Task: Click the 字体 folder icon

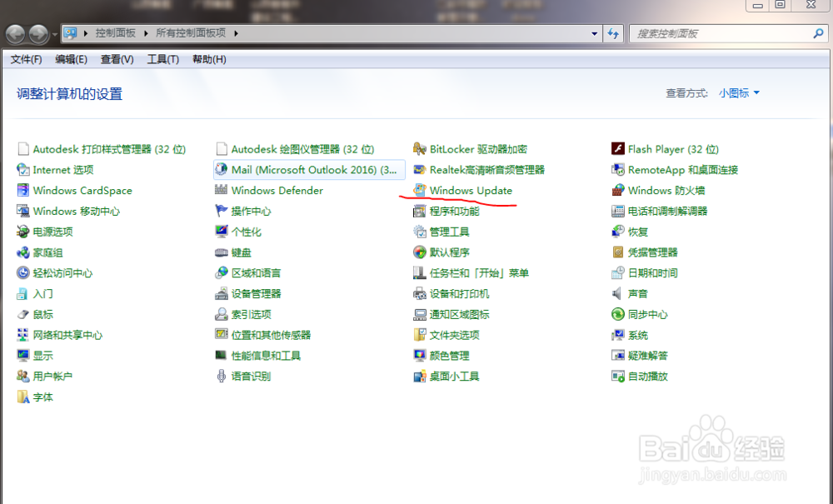Action: (x=22, y=397)
